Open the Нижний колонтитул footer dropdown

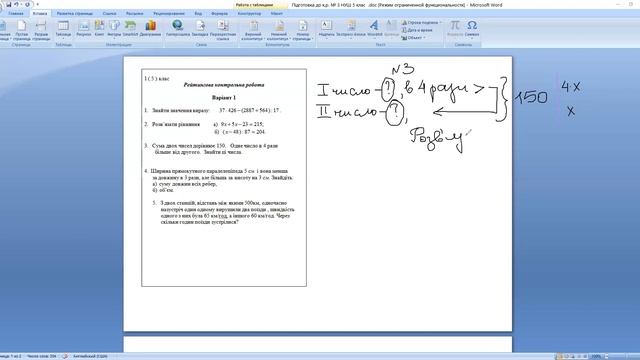279,30
